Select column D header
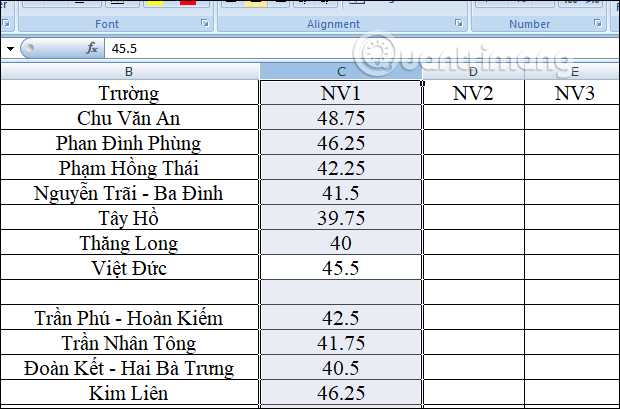The height and width of the screenshot is (409, 620). [x=473, y=72]
